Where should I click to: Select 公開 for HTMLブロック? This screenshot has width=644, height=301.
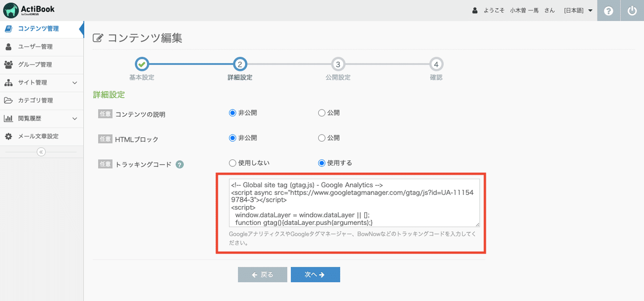[x=322, y=138]
